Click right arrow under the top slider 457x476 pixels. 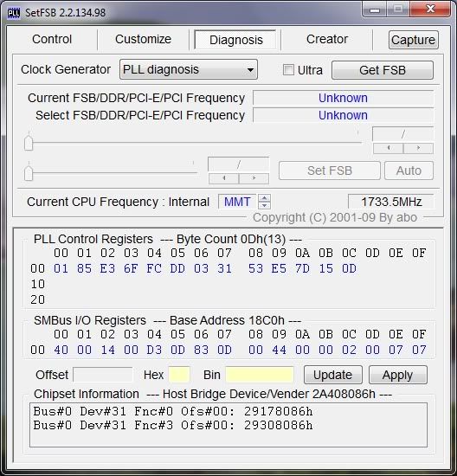(418, 148)
